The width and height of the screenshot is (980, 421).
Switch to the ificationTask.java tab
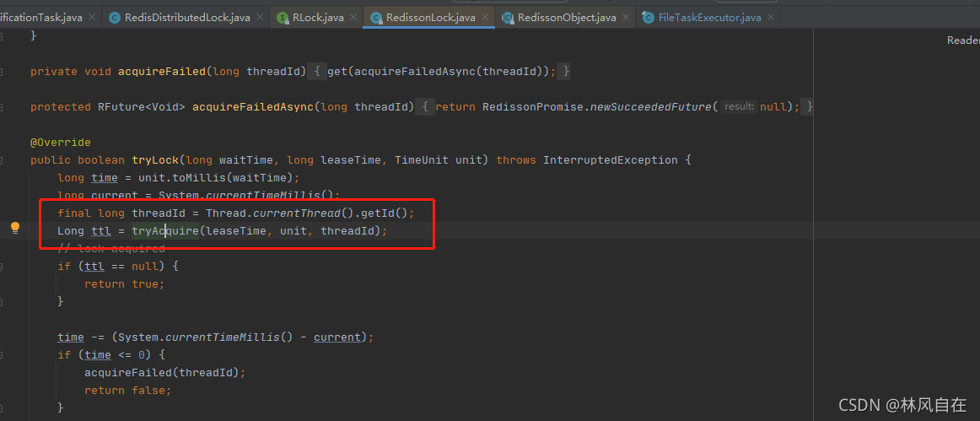50,18
